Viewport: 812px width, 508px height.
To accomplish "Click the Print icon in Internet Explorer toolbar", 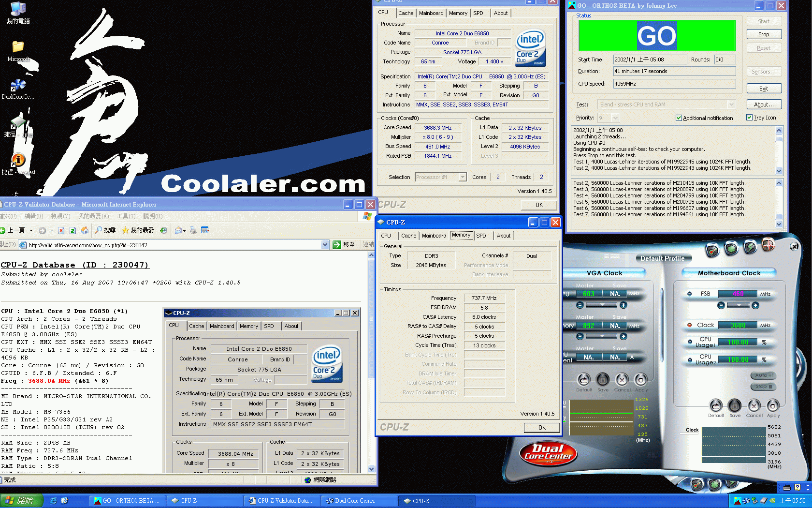I will point(193,230).
